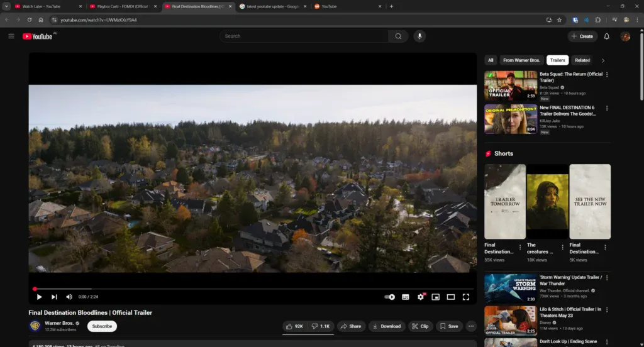Enable miniplayer mode
This screenshot has height=347, width=644.
point(435,297)
